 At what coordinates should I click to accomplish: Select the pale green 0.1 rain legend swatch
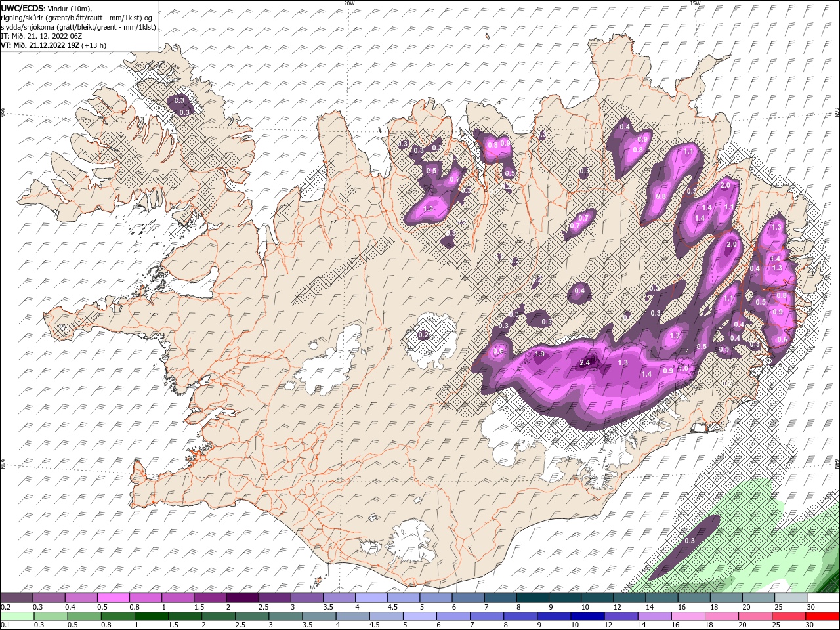pos(17,616)
